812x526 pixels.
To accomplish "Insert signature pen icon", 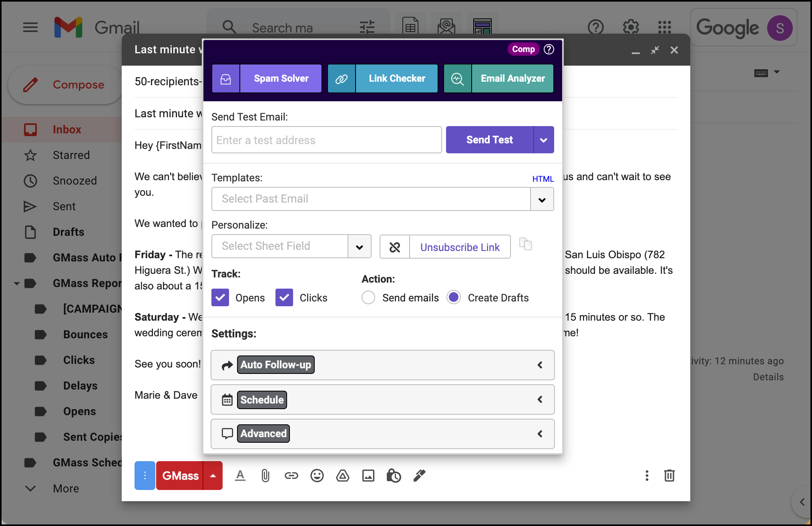I will (x=419, y=476).
